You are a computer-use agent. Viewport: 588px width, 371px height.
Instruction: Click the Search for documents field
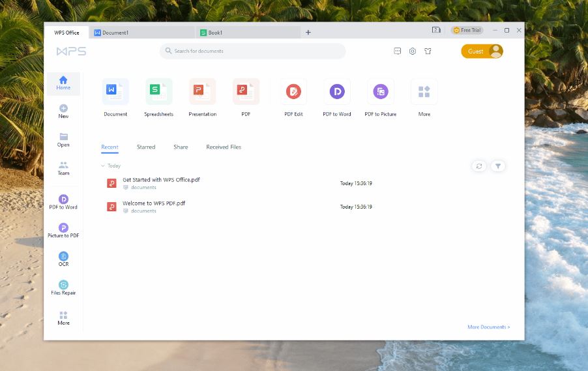[x=252, y=51]
